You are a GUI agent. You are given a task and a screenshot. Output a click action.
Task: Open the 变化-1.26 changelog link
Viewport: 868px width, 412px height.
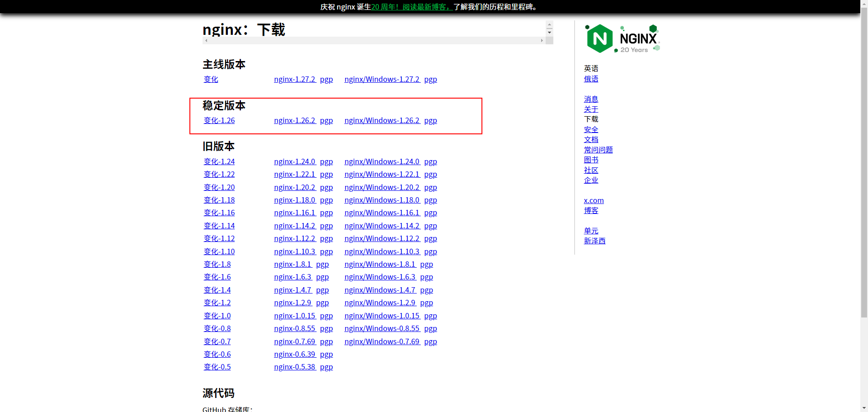[219, 121]
